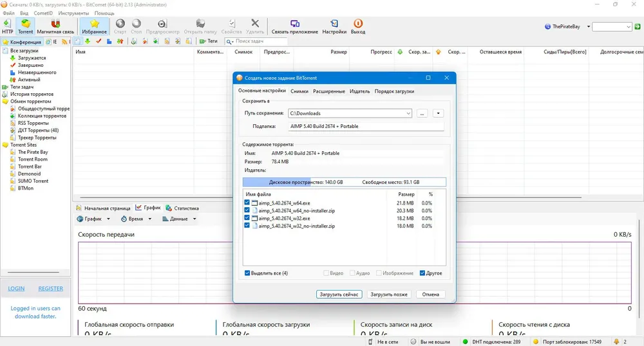Open the Инструменты menu
The height and width of the screenshot is (346, 644).
[73, 13]
